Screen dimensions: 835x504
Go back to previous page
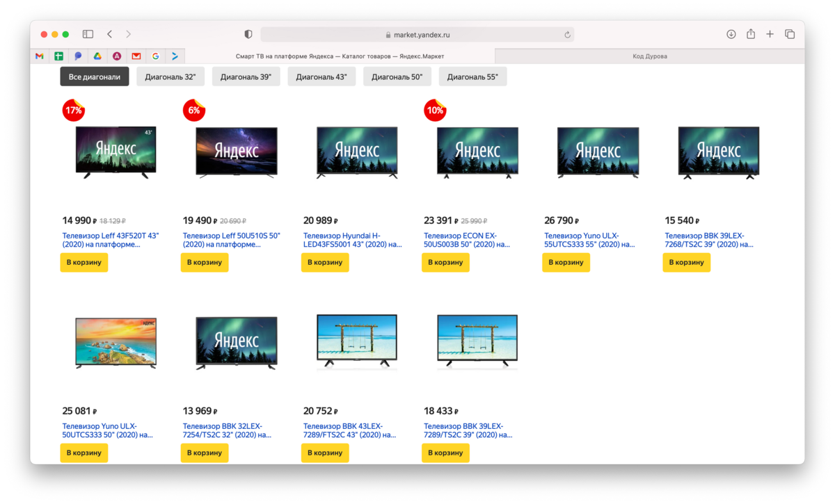pos(109,34)
